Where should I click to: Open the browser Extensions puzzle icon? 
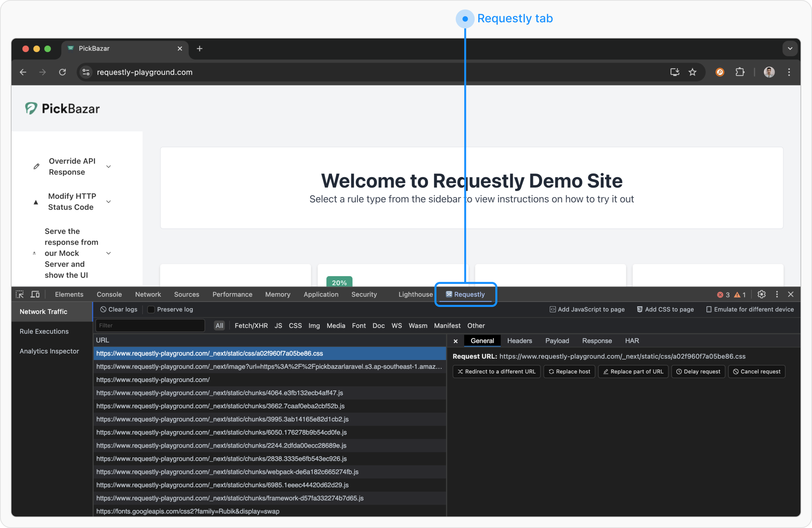point(740,72)
